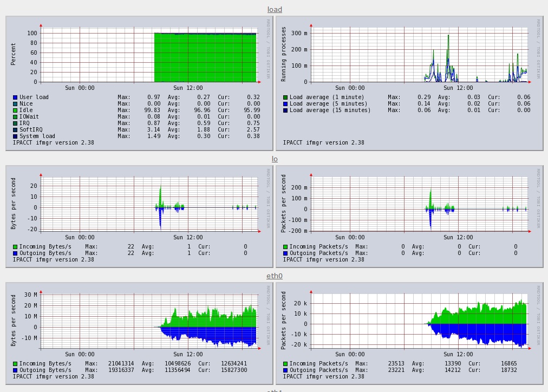548x392 pixels.
Task: Select the Idle legend color box
Action: coord(15,110)
